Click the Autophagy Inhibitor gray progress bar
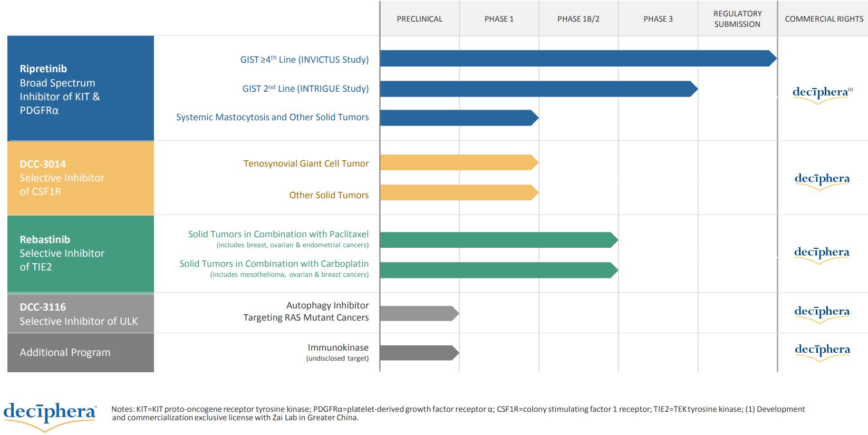Screen dimensions: 868x435 (419, 314)
